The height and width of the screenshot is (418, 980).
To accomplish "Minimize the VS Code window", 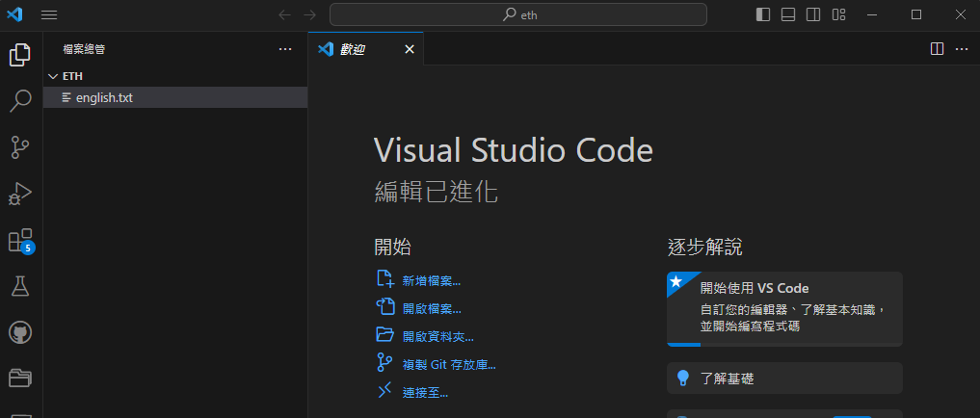I will pos(872,15).
